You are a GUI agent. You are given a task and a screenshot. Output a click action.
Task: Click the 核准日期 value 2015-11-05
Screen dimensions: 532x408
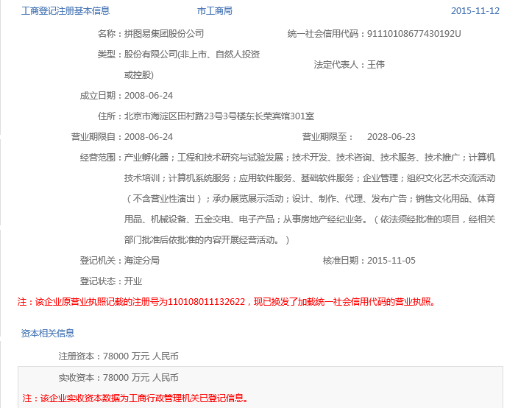391,261
